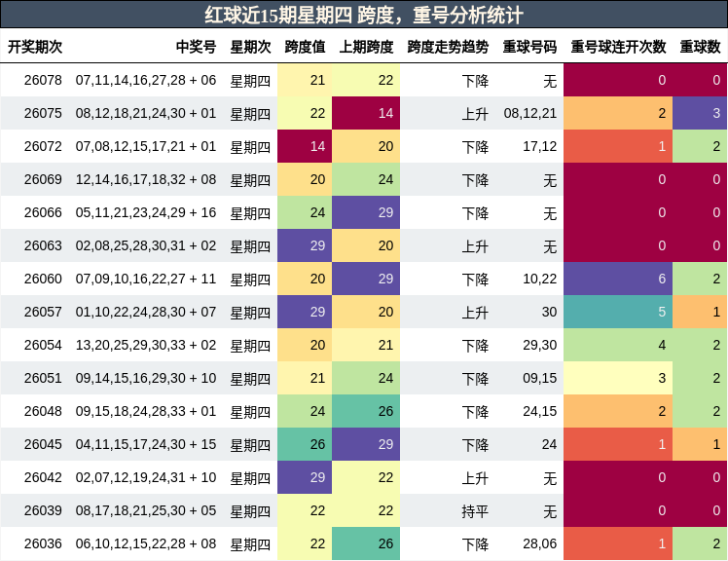This screenshot has height=561, width=728.
Task: Click winning numbers 04,11,15,17,24,30 + 15
Action: click(x=146, y=444)
